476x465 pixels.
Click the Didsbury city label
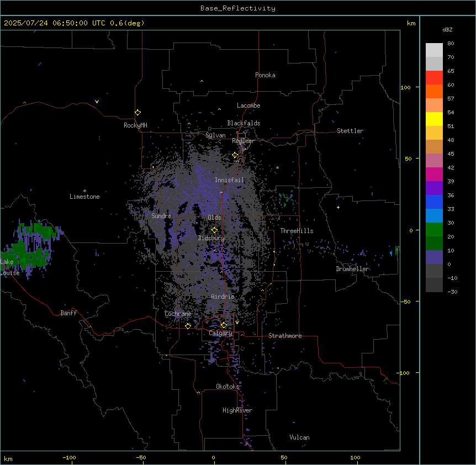click(x=211, y=238)
